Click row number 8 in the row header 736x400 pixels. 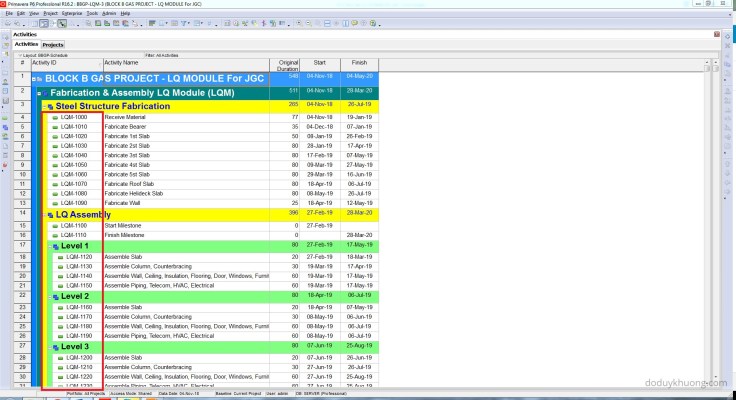[x=22, y=155]
